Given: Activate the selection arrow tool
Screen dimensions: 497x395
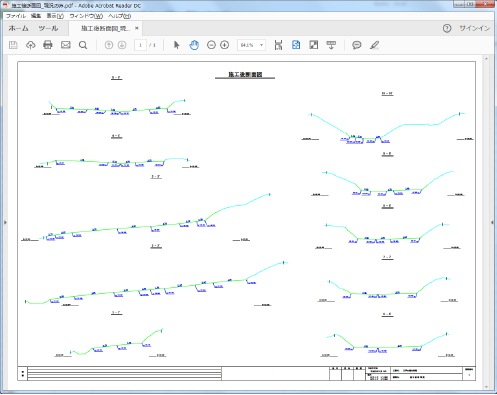Looking at the screenshot, I should pyautogui.click(x=177, y=45).
